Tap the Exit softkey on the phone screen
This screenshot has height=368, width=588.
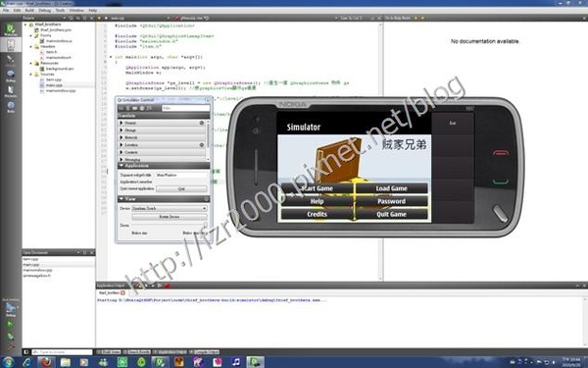point(453,124)
